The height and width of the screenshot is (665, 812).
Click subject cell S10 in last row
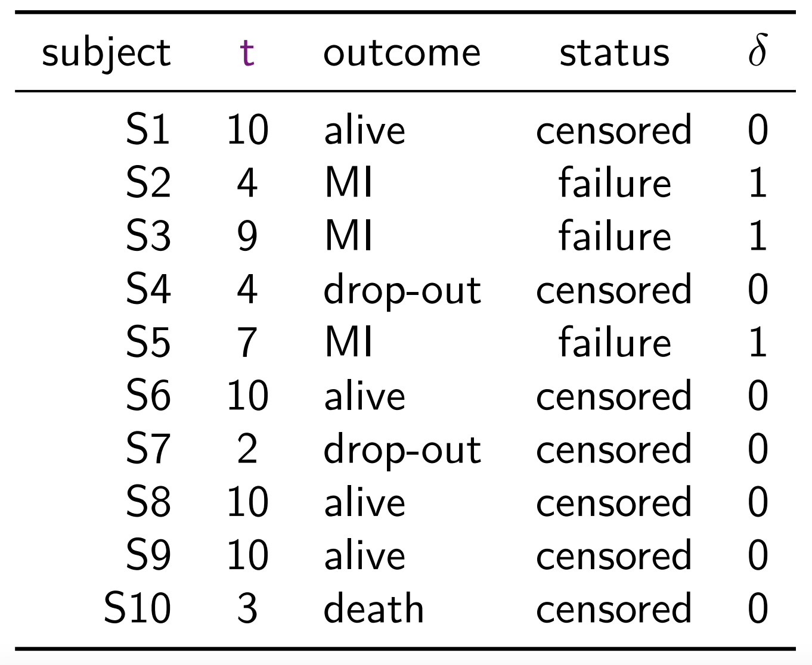pyautogui.click(x=137, y=609)
